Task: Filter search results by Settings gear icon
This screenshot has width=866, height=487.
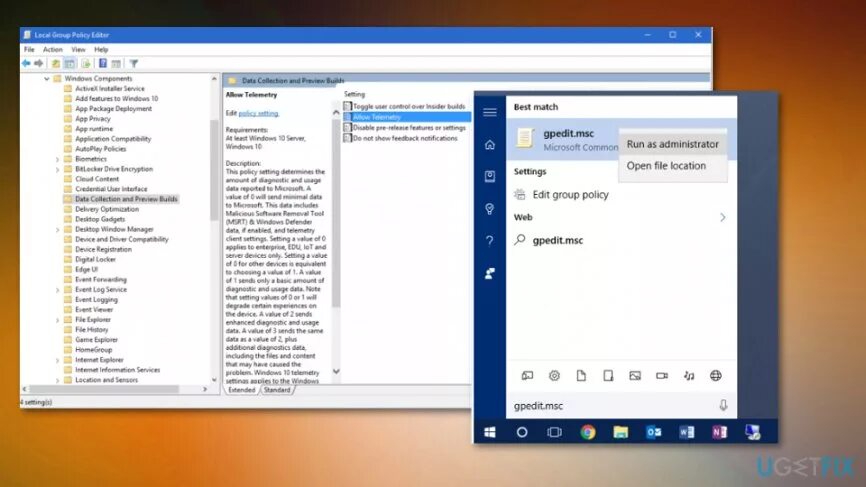Action: pos(555,375)
